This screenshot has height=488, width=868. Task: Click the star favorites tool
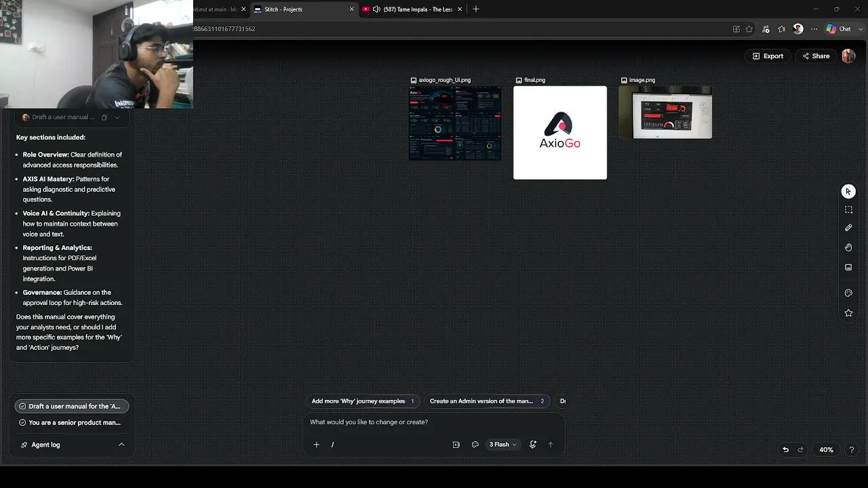(x=848, y=312)
